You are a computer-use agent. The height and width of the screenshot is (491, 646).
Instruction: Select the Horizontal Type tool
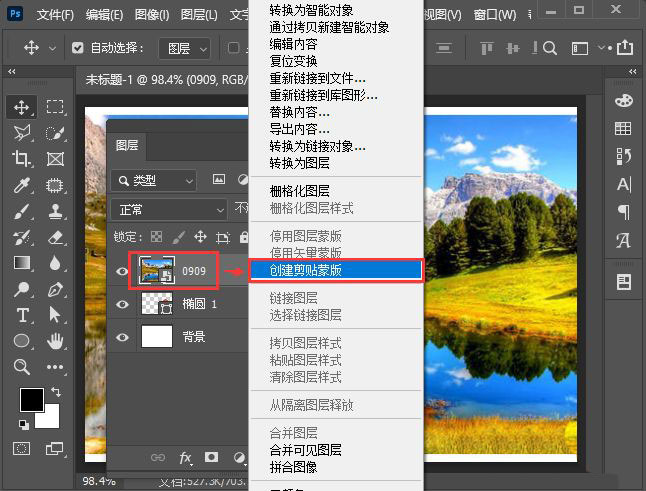[22, 315]
